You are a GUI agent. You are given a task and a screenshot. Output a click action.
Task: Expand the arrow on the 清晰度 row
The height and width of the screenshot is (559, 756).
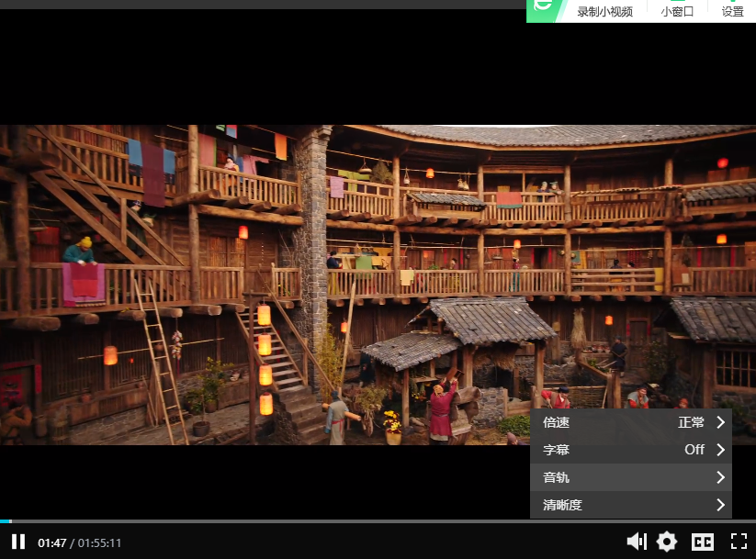pyautogui.click(x=720, y=505)
